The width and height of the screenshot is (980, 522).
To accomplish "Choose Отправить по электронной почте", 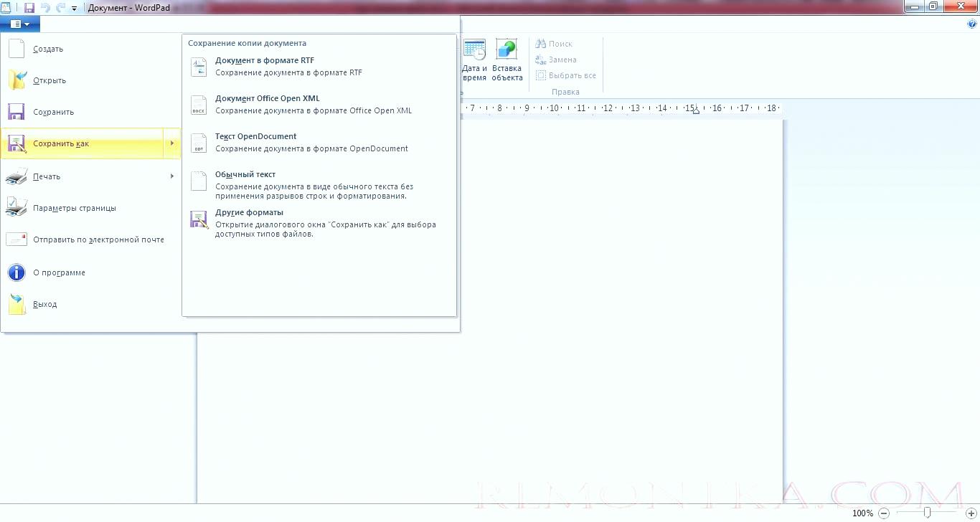I will coord(90,239).
